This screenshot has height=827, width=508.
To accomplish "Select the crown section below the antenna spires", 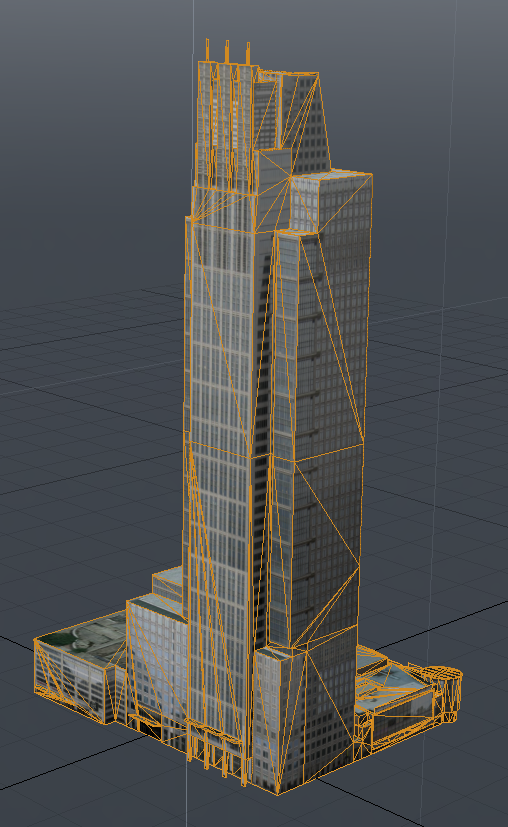I will click(224, 127).
